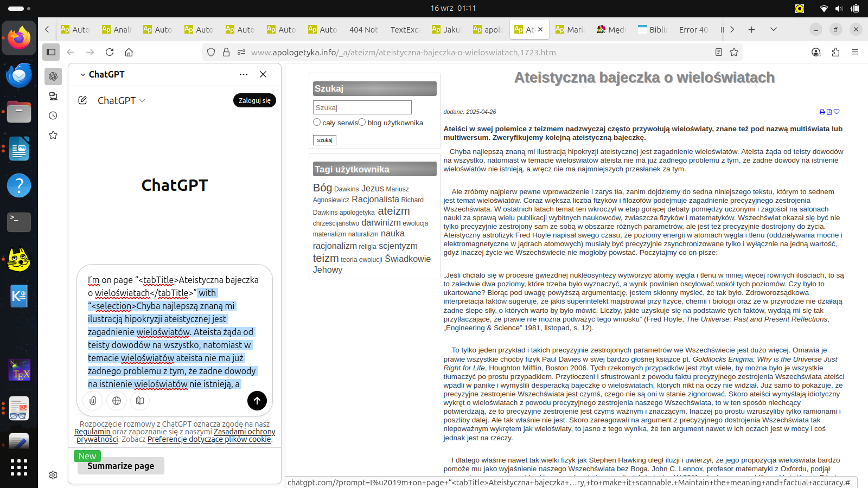Viewport: 868px width, 488px height.
Task: Switch to the Biblia tab
Action: coord(653,29)
